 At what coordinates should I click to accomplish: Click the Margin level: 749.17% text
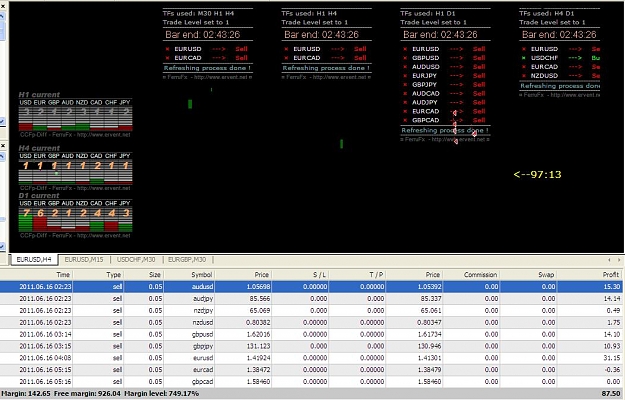tap(161, 394)
